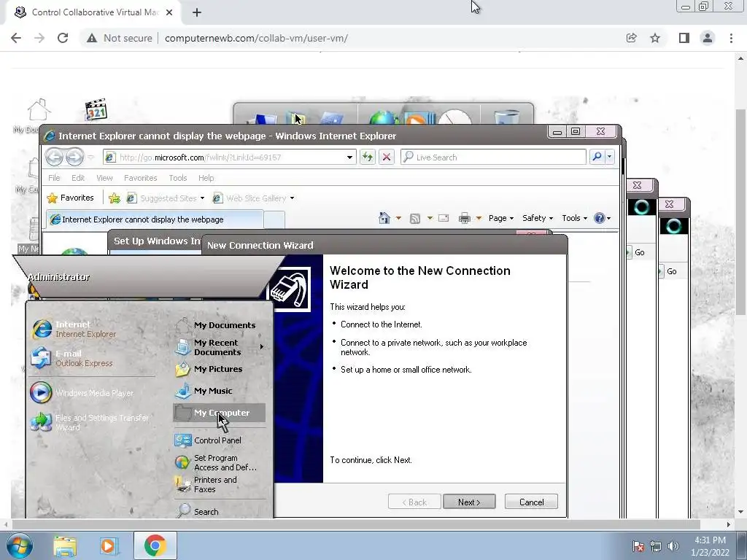Open the Chrome share page icon
Viewport: 747px width, 560px height.
click(631, 38)
